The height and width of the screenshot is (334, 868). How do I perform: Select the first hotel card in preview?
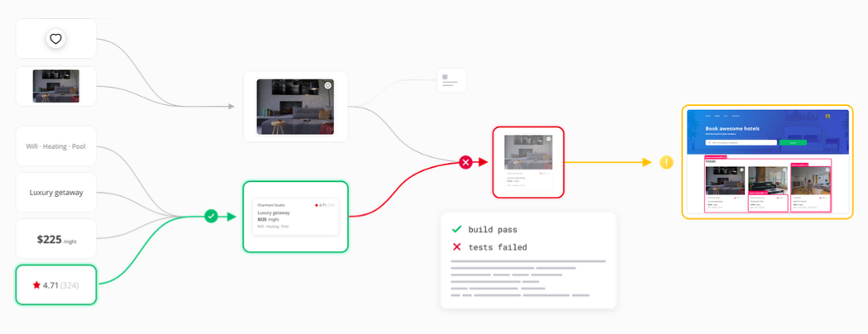726,188
